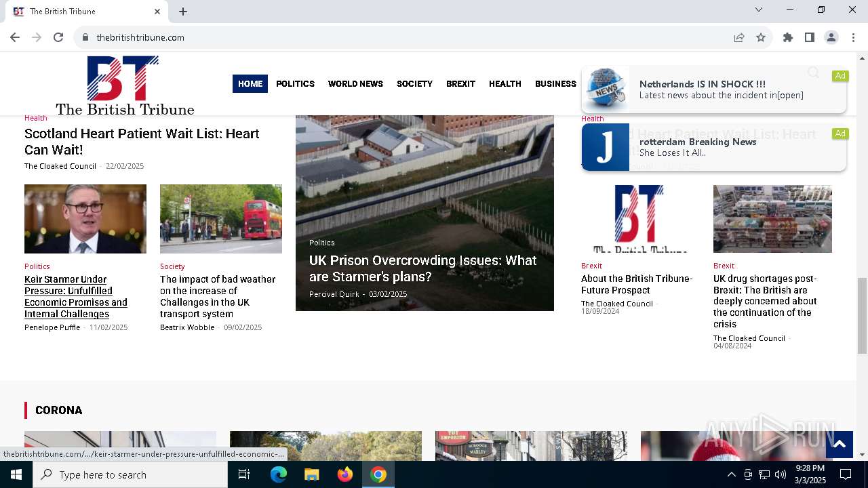Open the HEALTH section
The height and width of the screenshot is (488, 868).
tap(505, 83)
